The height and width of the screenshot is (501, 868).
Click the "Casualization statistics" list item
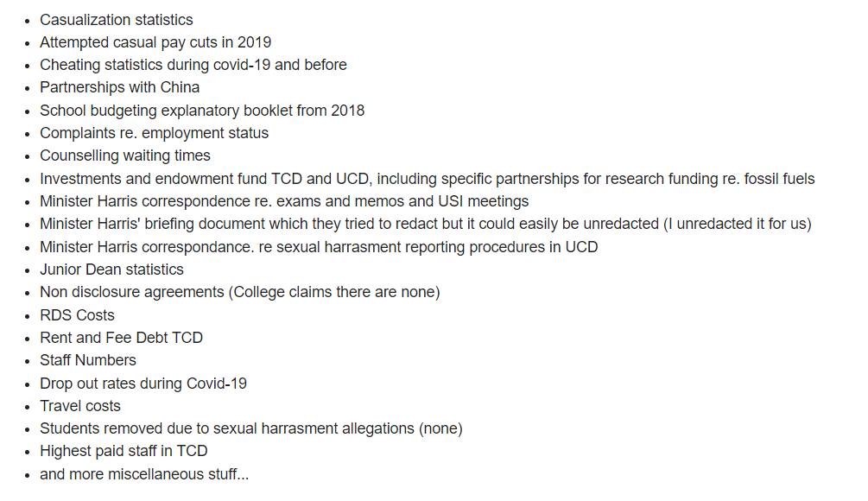click(x=117, y=20)
